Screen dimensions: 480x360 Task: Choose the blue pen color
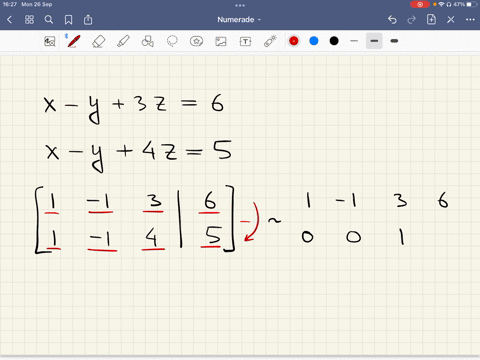coord(314,41)
